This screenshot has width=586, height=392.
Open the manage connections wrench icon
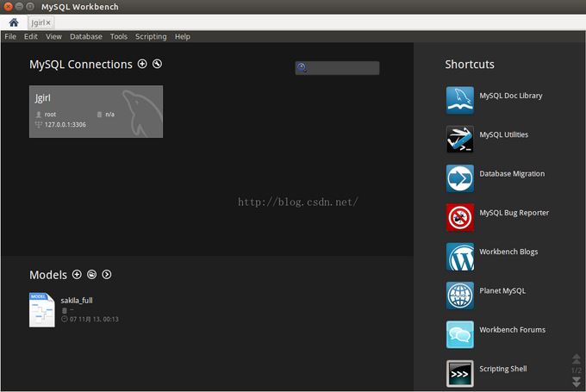[157, 65]
